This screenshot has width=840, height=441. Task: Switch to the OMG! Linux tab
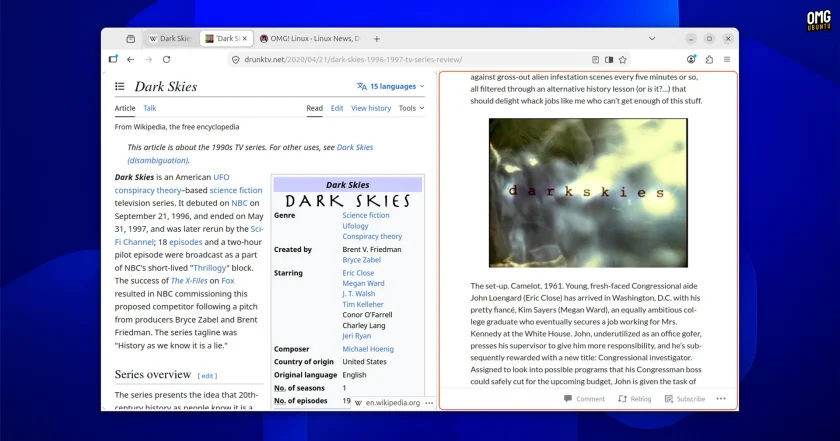point(310,39)
